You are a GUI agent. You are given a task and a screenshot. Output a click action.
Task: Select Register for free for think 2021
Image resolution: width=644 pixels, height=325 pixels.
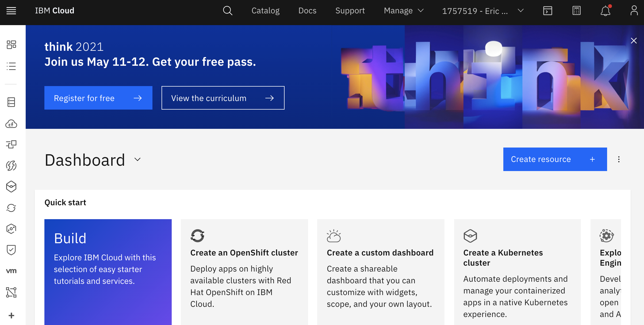[98, 98]
